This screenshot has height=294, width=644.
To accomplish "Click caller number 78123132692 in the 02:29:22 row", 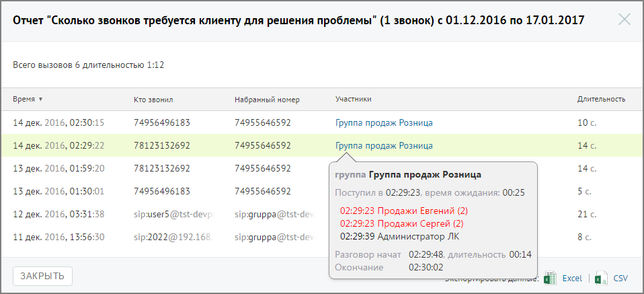I will [162, 145].
